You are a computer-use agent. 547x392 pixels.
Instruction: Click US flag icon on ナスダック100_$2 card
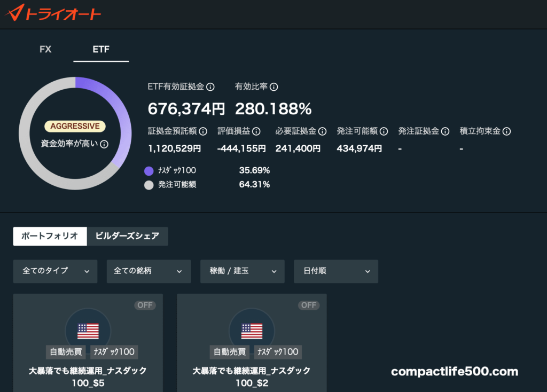[x=252, y=331]
